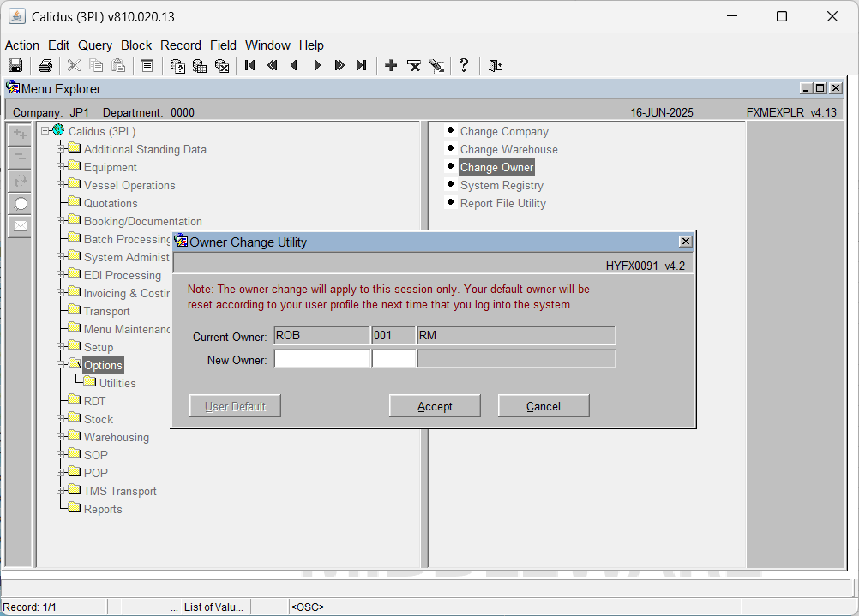Expand the Additional Standing Data folder
The image size is (859, 616).
61,148
